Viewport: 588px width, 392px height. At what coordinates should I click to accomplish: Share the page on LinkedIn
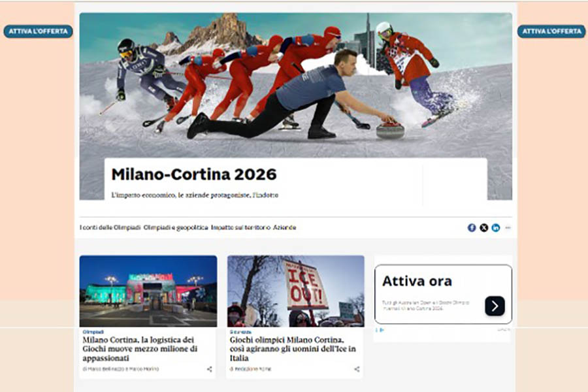(496, 228)
